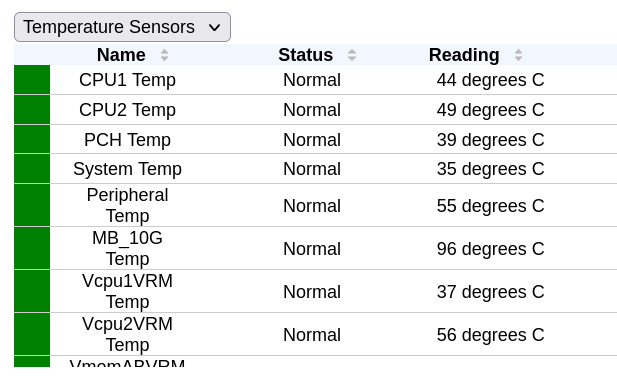Viewport: 617px width, 376px height.
Task: Select the PCH Temp row name
Action: [127, 140]
